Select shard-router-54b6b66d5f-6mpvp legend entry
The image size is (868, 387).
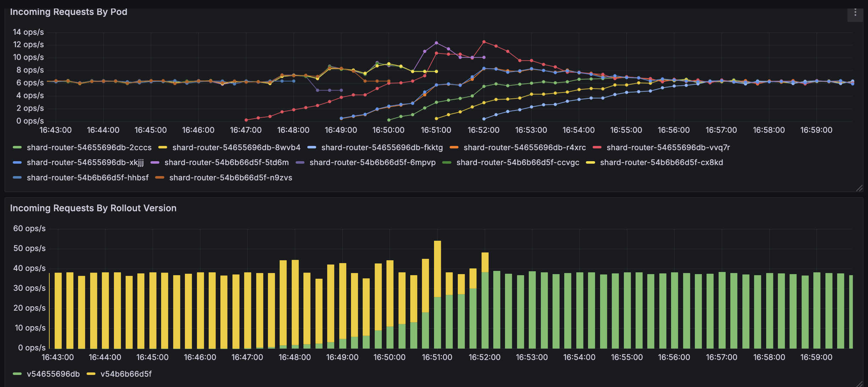pyautogui.click(x=372, y=163)
